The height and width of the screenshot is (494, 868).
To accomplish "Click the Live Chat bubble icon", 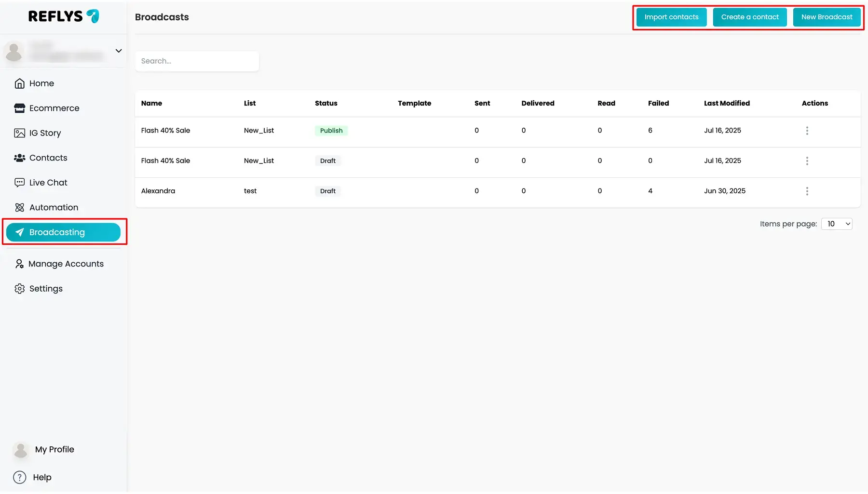I will coord(19,183).
